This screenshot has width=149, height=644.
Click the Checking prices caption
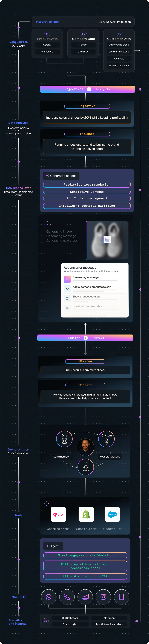[x=58, y=529]
